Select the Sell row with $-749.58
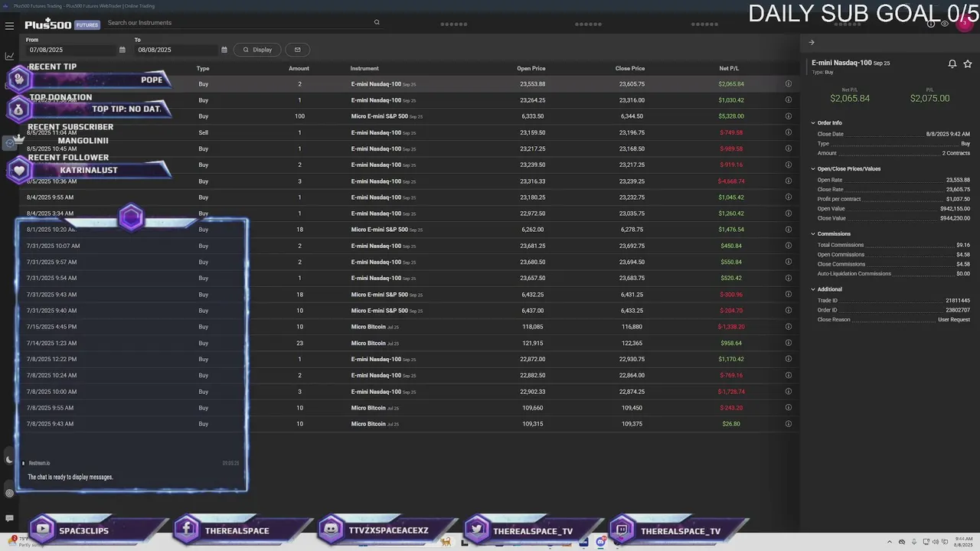The image size is (980, 551). click(x=410, y=132)
